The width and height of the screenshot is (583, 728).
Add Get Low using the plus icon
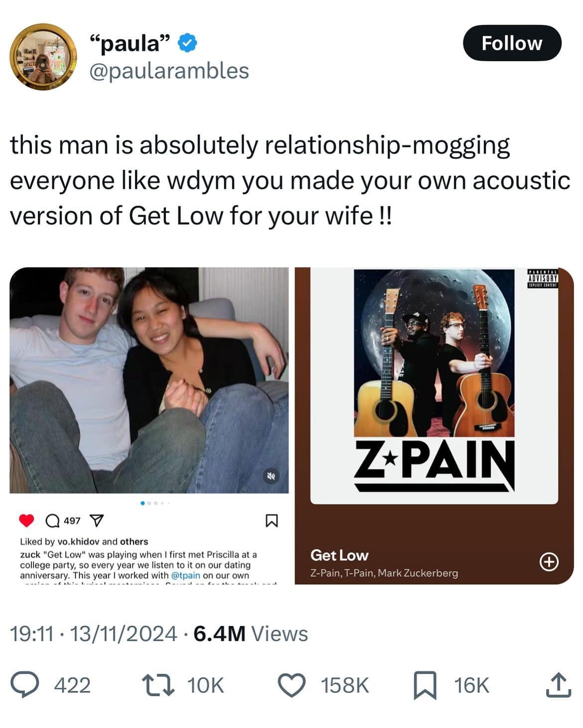click(549, 562)
